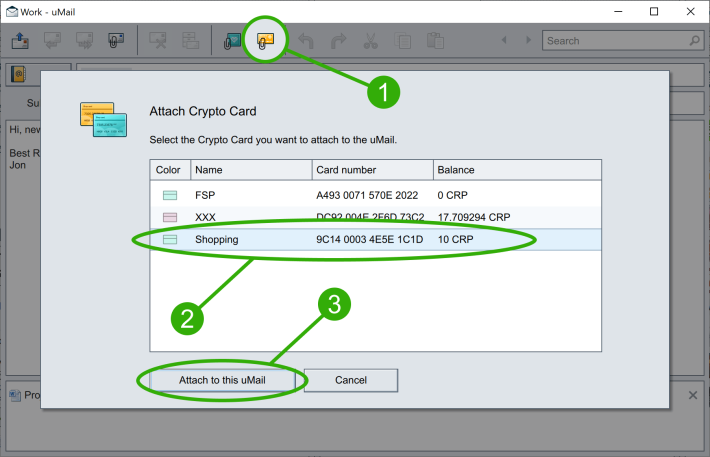Screen dimensions: 710x457
Task: Click the scissors cut icon
Action: [x=370, y=41]
